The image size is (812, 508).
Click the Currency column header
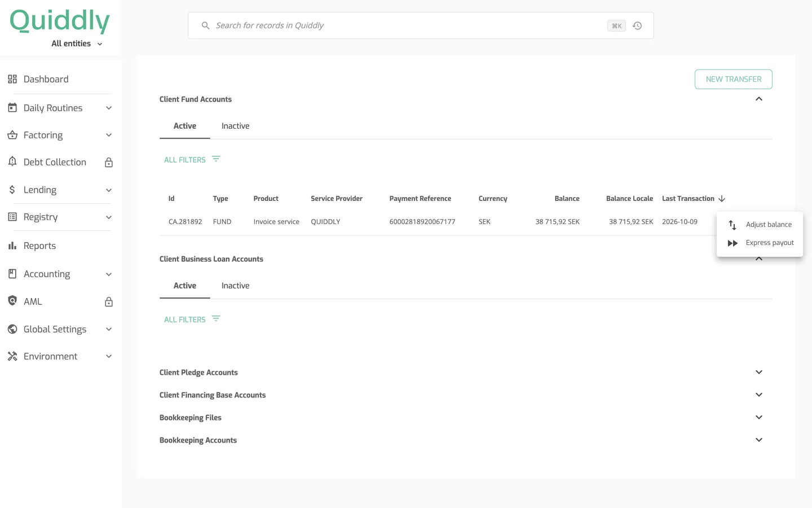493,199
